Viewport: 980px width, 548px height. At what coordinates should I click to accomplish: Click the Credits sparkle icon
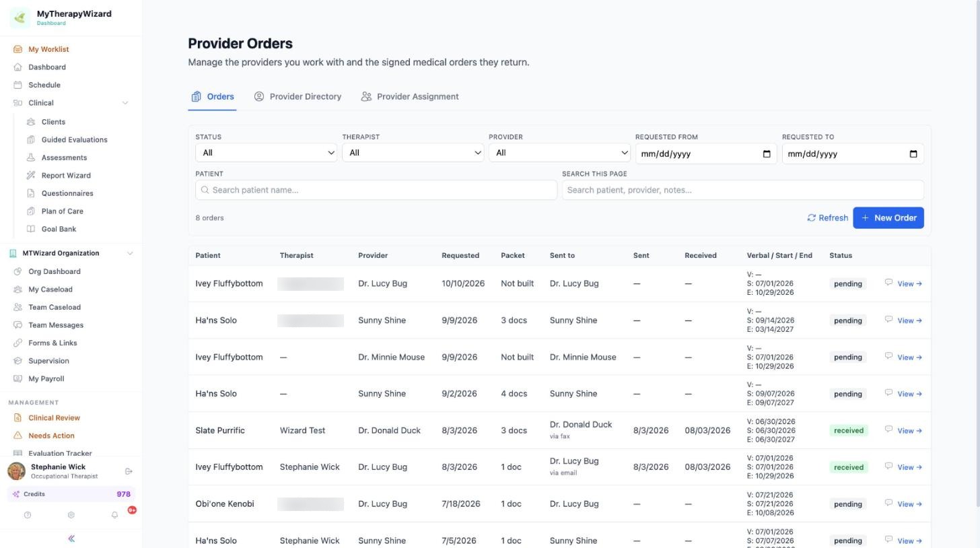15,494
